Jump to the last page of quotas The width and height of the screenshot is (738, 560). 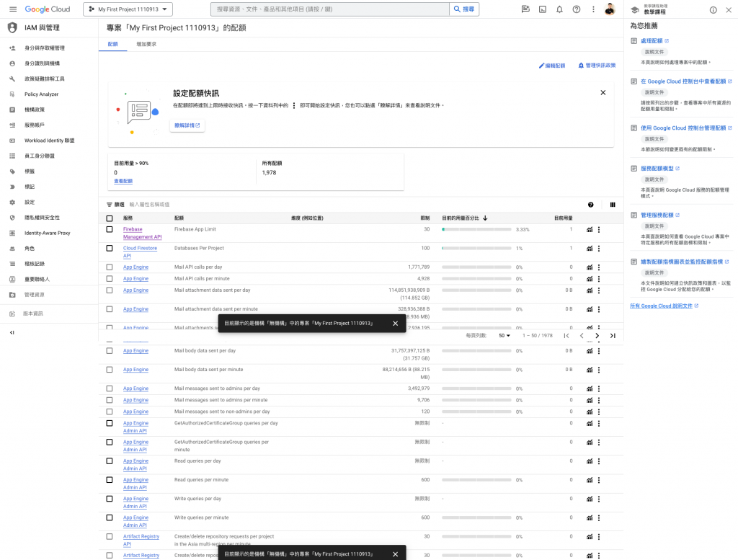613,336
